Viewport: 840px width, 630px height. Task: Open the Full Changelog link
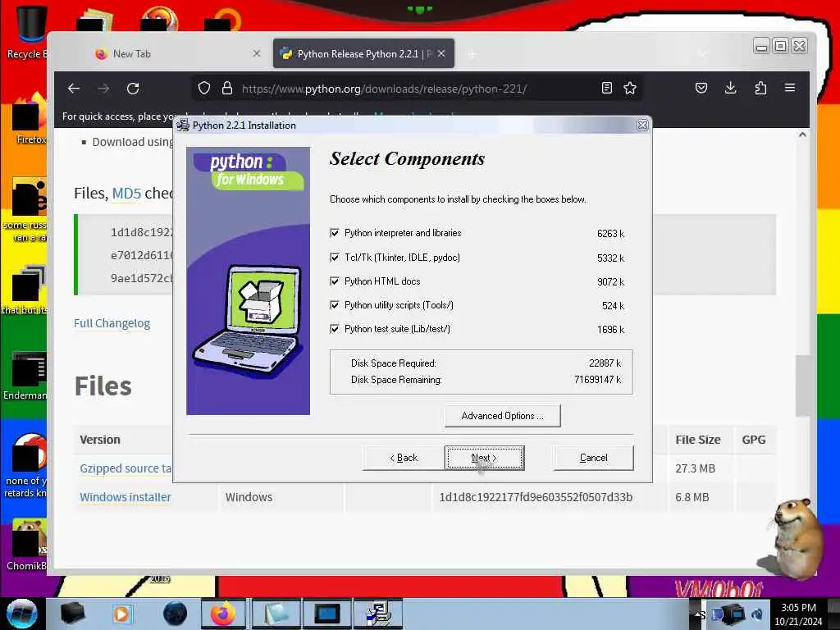[x=112, y=323]
